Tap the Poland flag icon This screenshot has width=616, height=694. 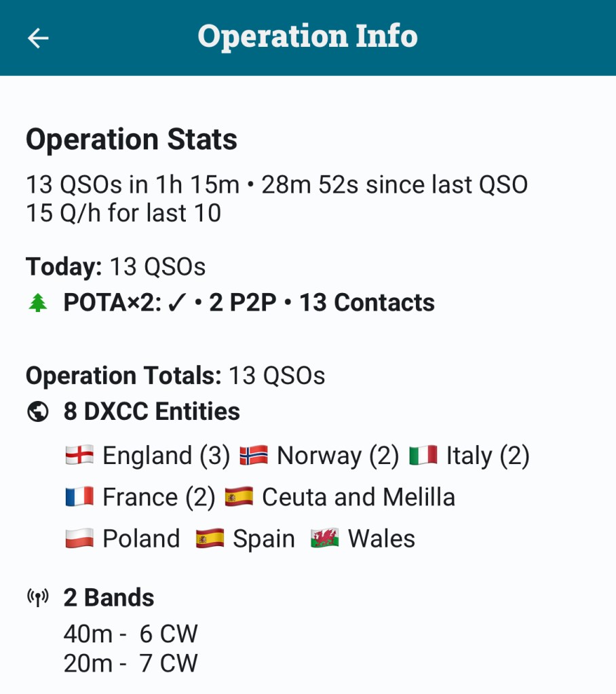coord(79,539)
